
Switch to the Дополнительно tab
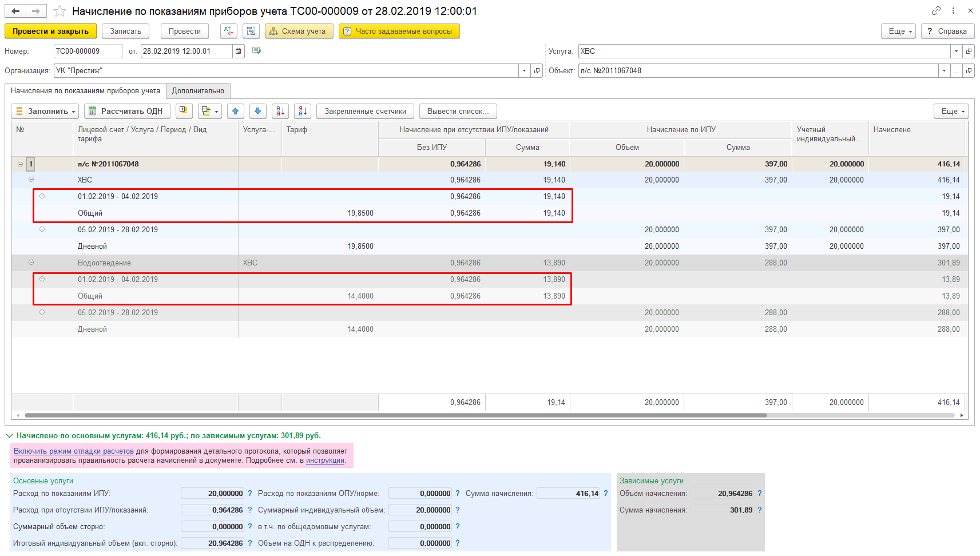198,91
